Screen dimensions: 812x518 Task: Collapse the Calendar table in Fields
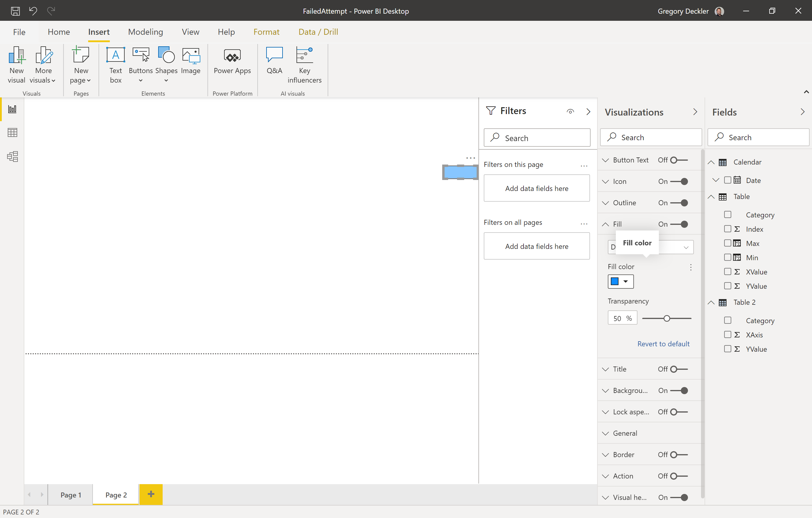click(x=711, y=162)
